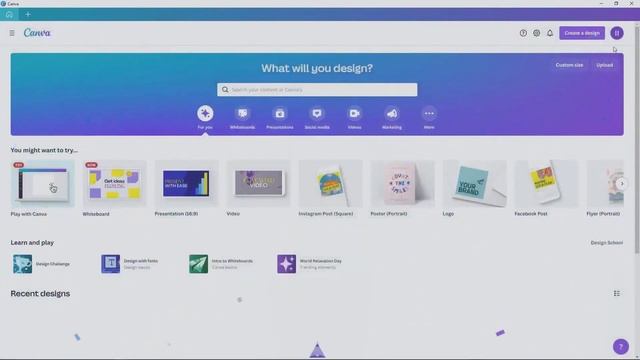Click the Design with fonts text
Image resolution: width=640 pixels, height=360 pixels.
[x=141, y=261]
